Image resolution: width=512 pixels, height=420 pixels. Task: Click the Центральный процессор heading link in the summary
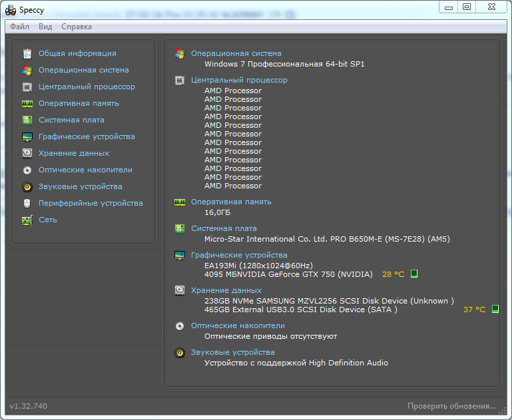[x=239, y=80]
